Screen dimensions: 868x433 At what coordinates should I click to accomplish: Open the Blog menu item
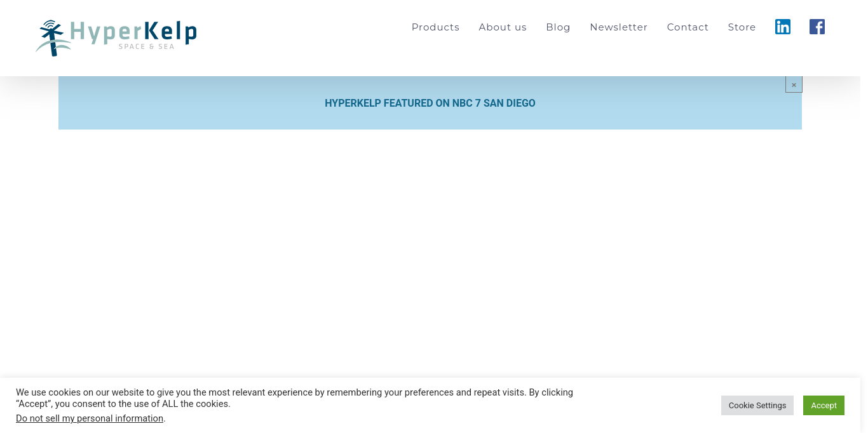point(558,27)
